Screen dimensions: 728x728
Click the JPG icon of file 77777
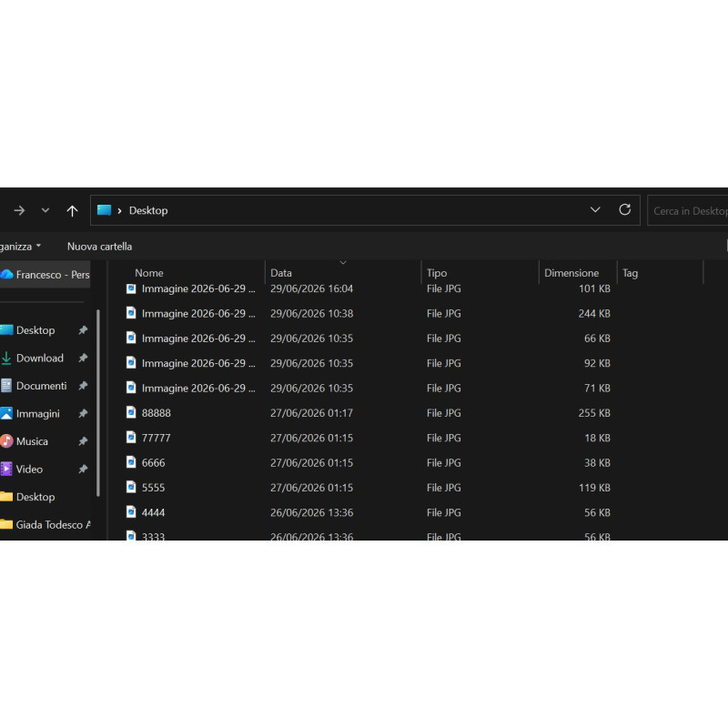(131, 437)
